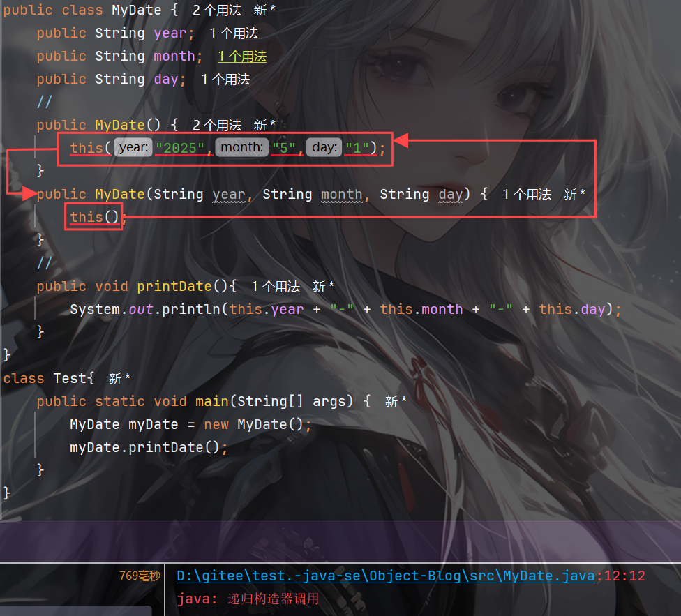The image size is (681, 616).
Task: Click the underlined 'year' constructor parameter
Action: click(x=228, y=194)
